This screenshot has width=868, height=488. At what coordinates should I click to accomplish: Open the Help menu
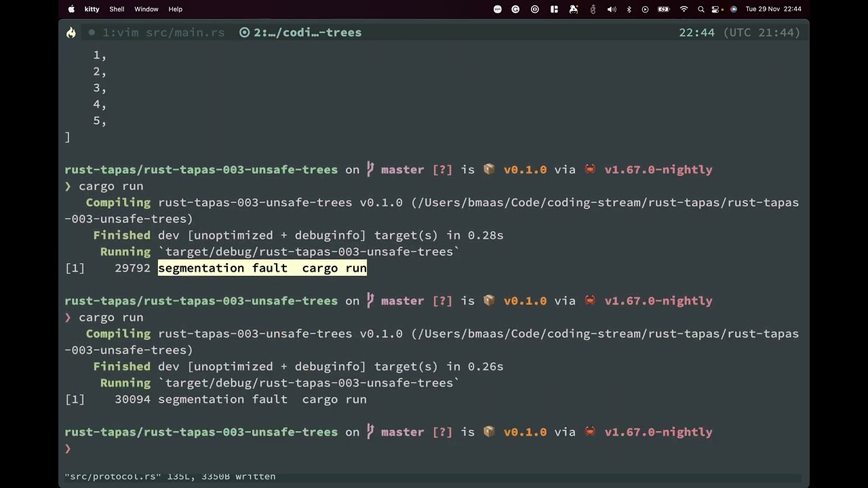(175, 9)
